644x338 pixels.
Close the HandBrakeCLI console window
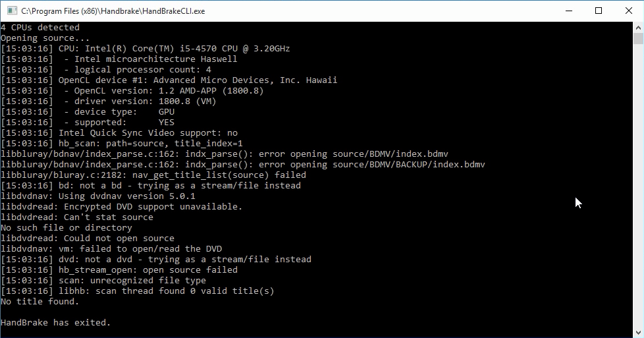coord(628,11)
